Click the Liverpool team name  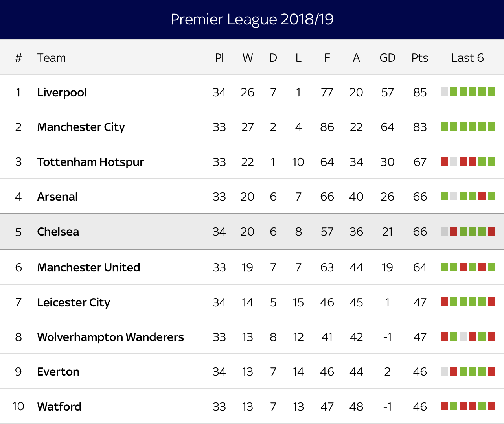(62, 92)
